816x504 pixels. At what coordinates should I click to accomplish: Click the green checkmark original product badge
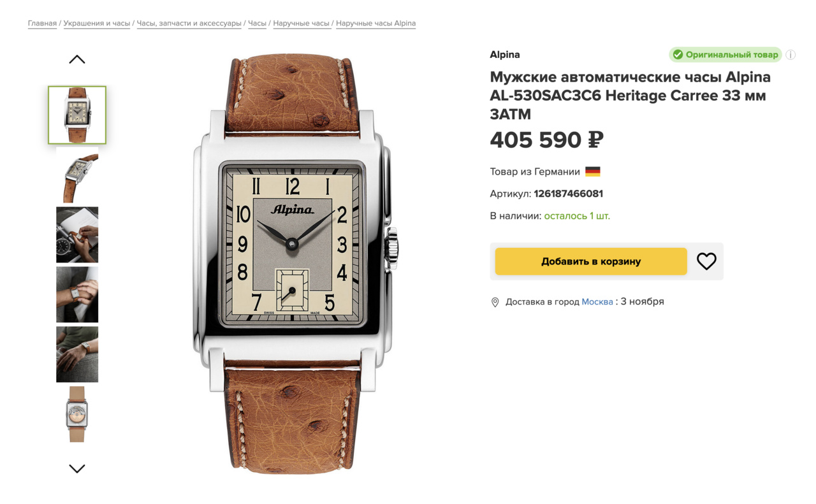pos(725,55)
